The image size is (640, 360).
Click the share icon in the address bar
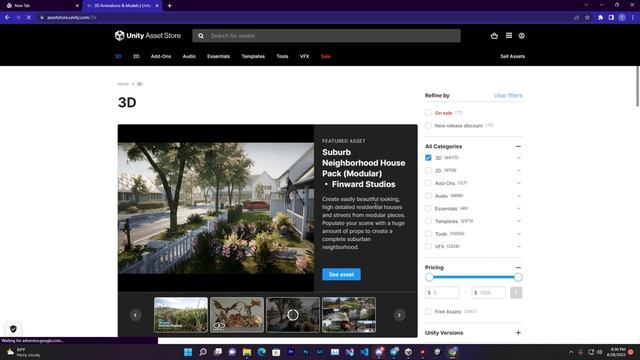pos(576,18)
